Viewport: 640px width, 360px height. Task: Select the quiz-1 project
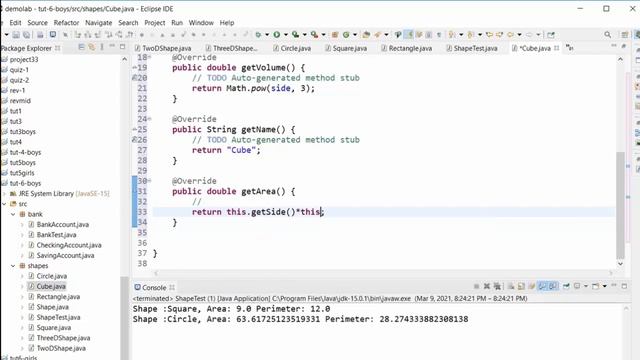(19, 70)
